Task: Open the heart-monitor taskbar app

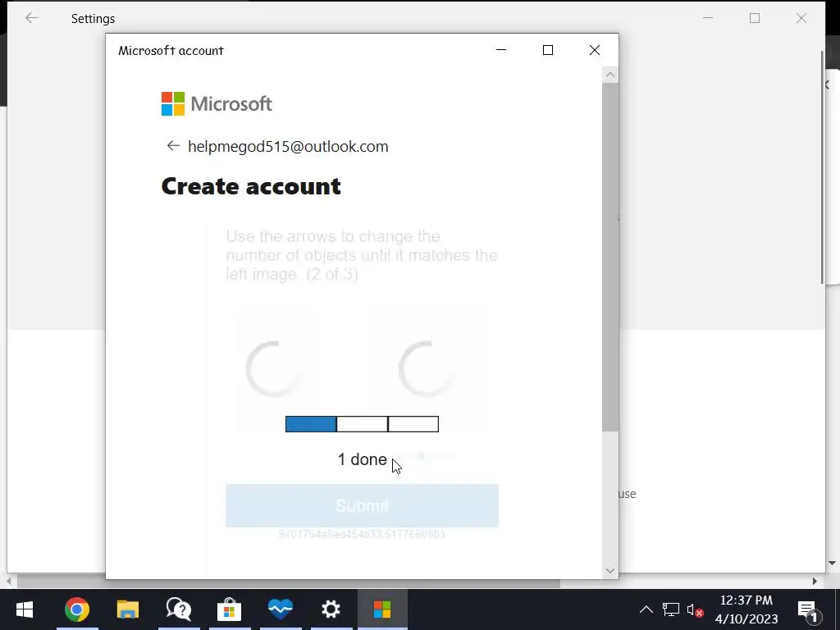Action: (281, 609)
